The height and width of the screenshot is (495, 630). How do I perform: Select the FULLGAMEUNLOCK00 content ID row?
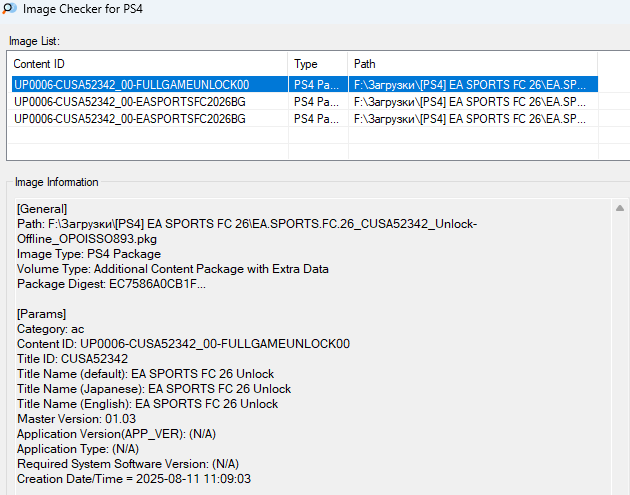point(131,85)
